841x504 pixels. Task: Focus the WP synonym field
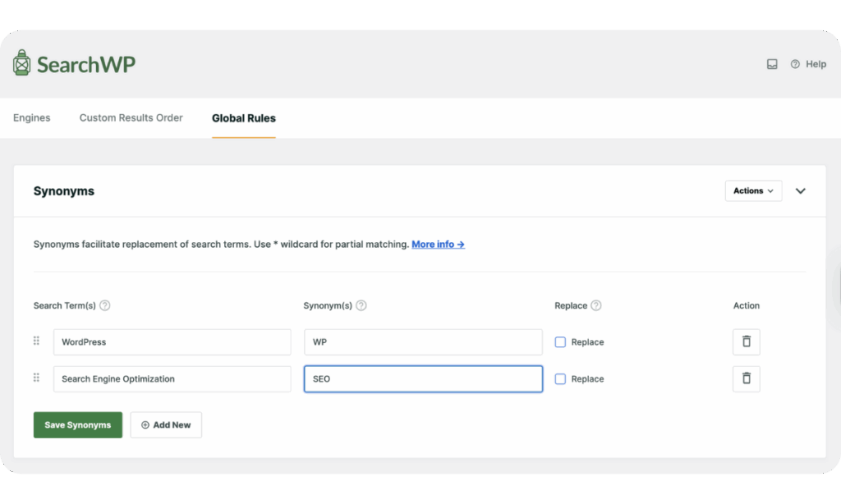coord(423,342)
